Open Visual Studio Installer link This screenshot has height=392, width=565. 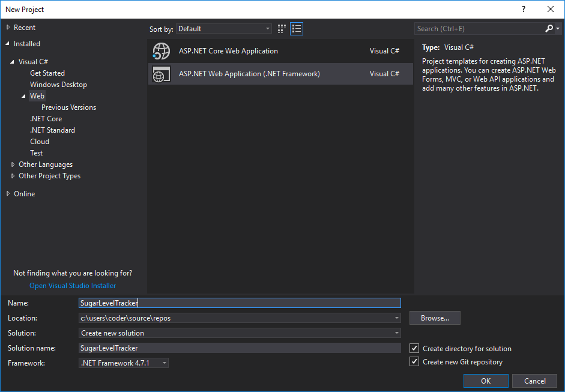pos(73,286)
